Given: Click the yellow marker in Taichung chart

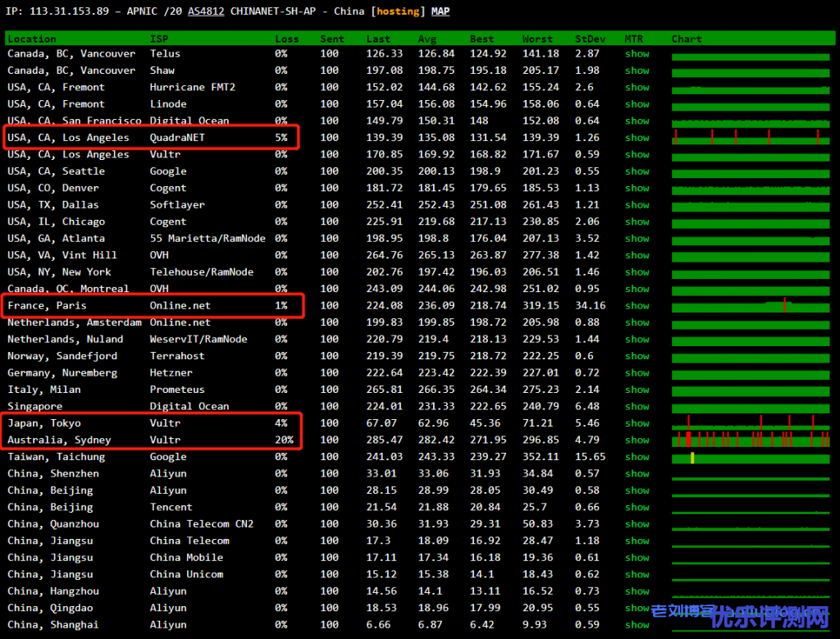Looking at the screenshot, I should point(692,458).
